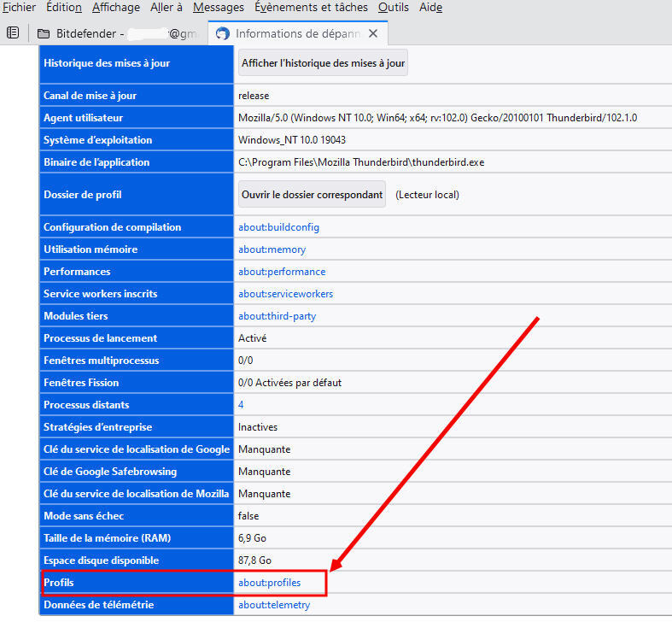Open the Édition menu

point(64,8)
